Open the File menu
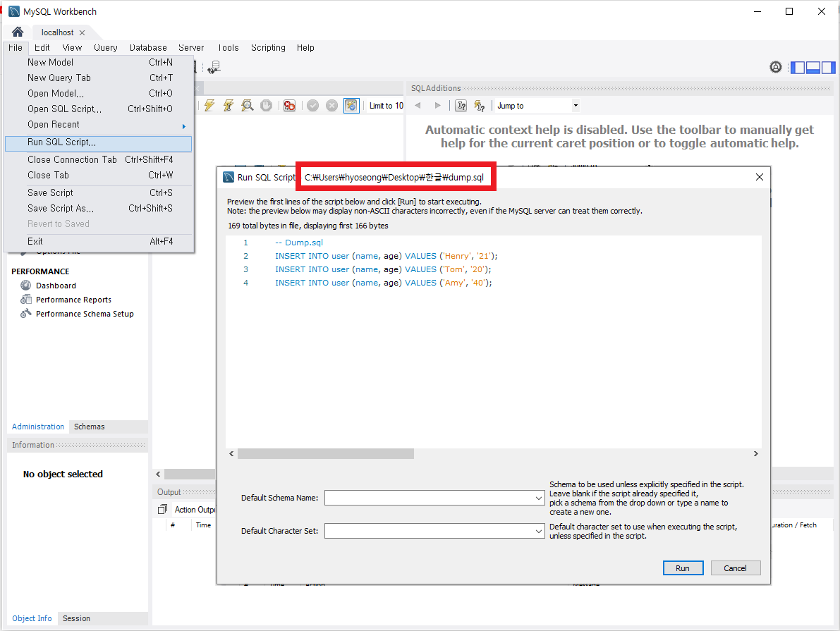840x631 pixels. [x=16, y=48]
